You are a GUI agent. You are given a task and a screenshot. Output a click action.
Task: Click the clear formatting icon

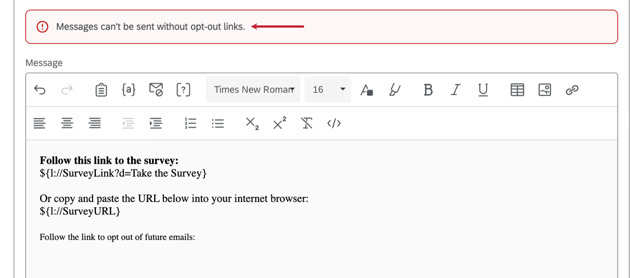click(x=307, y=123)
